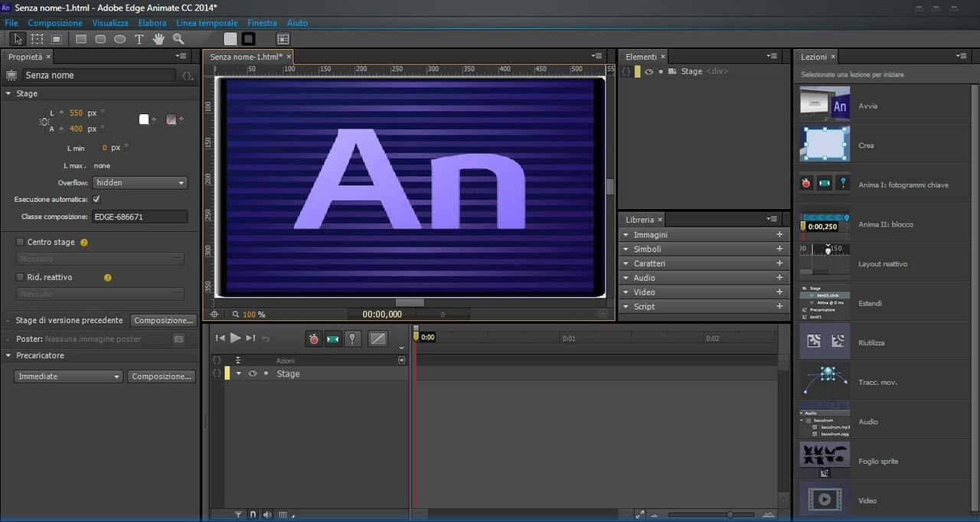980x522 pixels.
Task: Click Composizione button beside Stage di versione precedente
Action: 164,321
